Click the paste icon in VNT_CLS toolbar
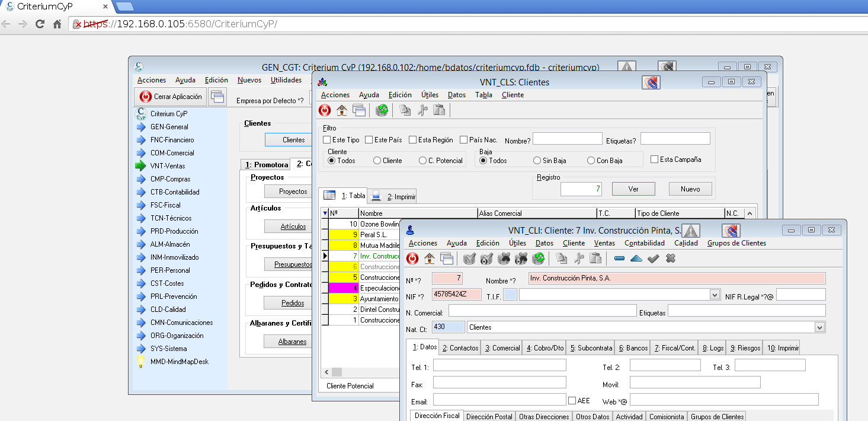Image resolution: width=868 pixels, height=421 pixels. coord(440,110)
